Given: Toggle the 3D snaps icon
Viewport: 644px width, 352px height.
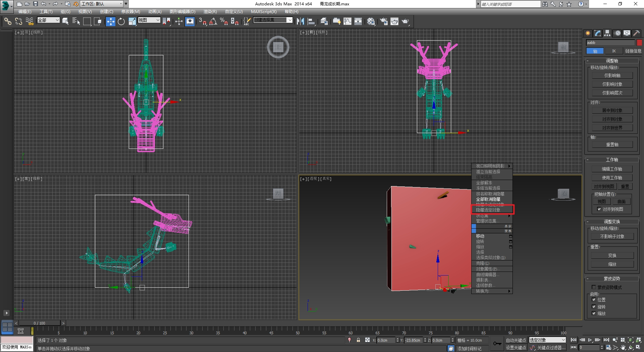Looking at the screenshot, I should coord(202,22).
